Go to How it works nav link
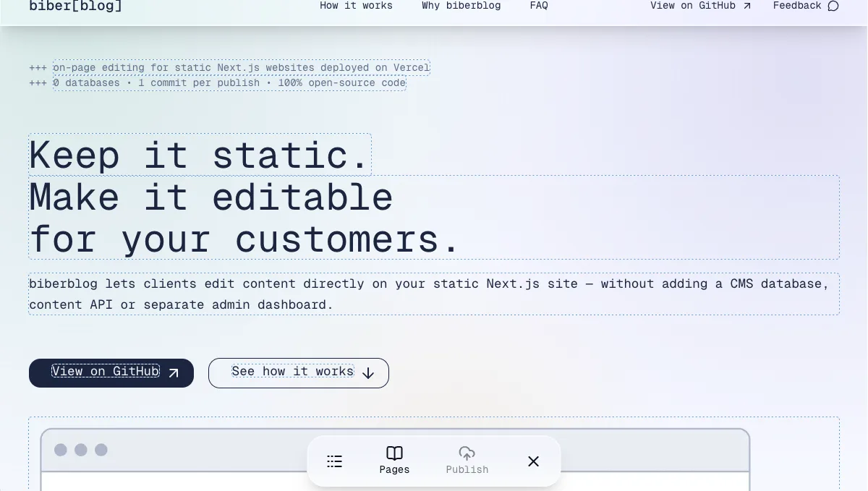The height and width of the screenshot is (491, 868). pyautogui.click(x=356, y=6)
